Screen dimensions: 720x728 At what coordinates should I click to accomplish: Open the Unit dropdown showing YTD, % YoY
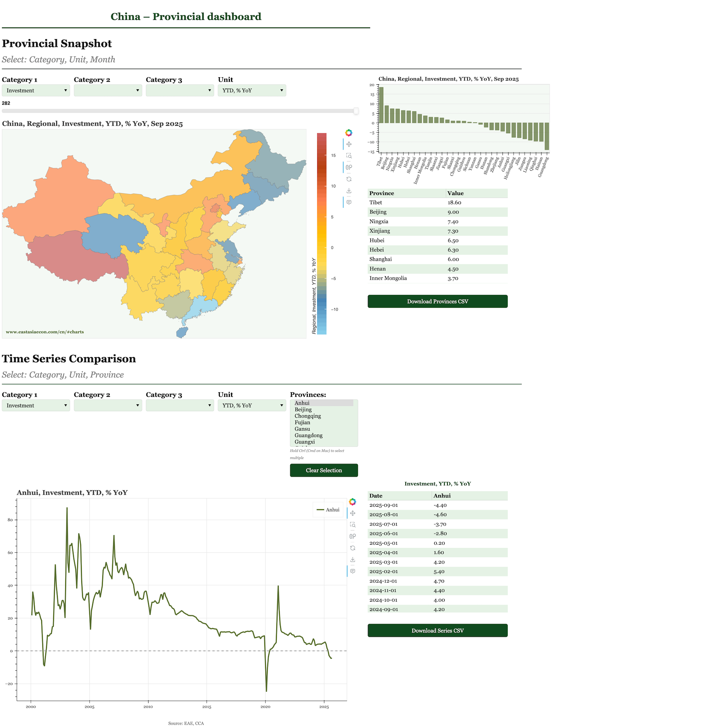pyautogui.click(x=252, y=90)
